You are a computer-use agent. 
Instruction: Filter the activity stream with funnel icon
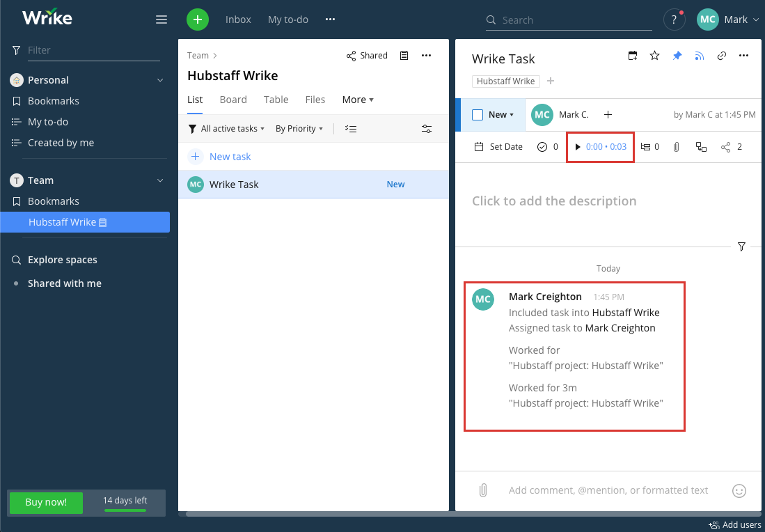(x=741, y=247)
